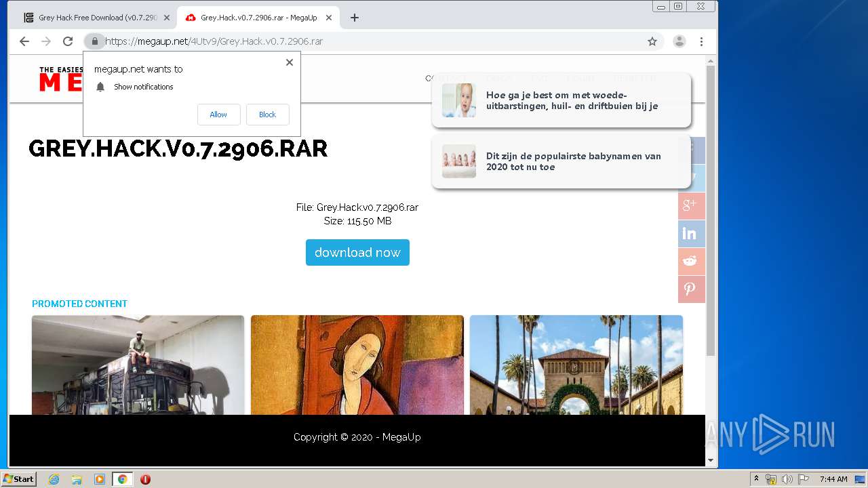
Task: Open the volume control in the tray
Action: click(x=787, y=479)
